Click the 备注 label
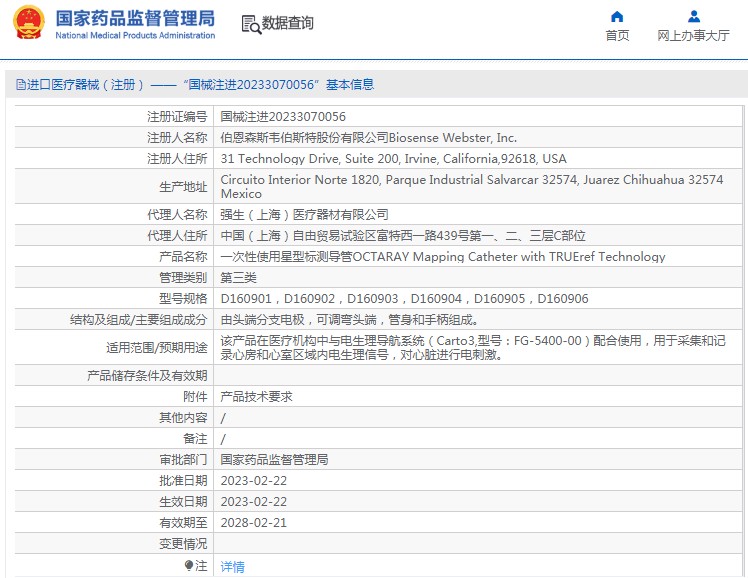Image resolution: width=748 pixels, height=578 pixels. click(x=195, y=439)
